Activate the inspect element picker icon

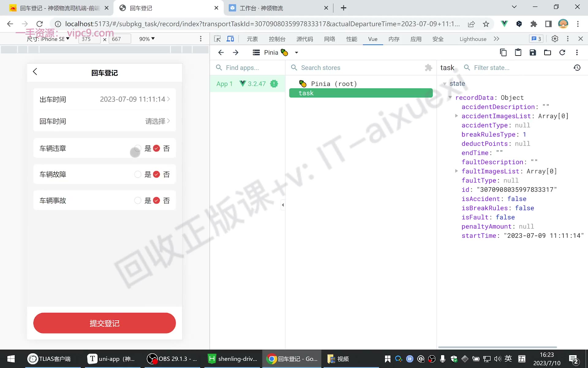pos(217,39)
